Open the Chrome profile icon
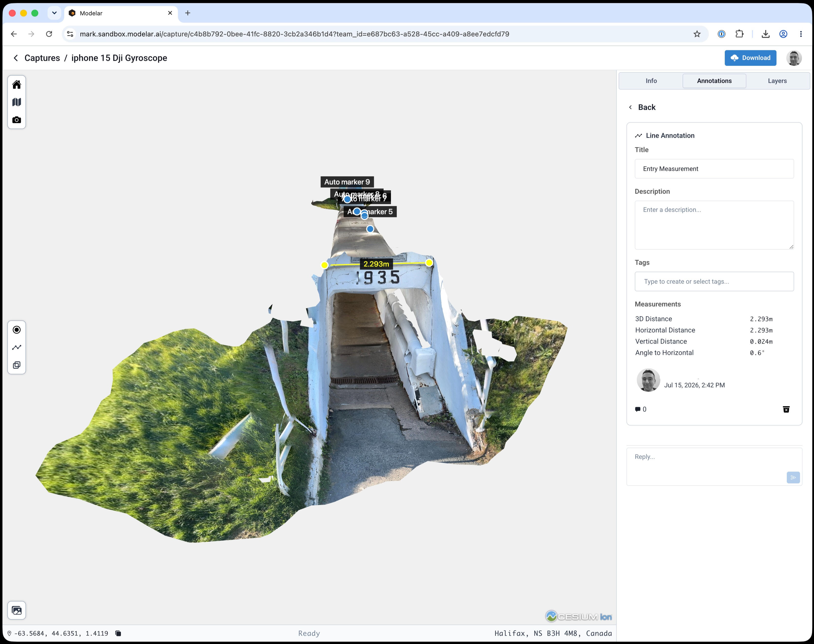 point(783,34)
